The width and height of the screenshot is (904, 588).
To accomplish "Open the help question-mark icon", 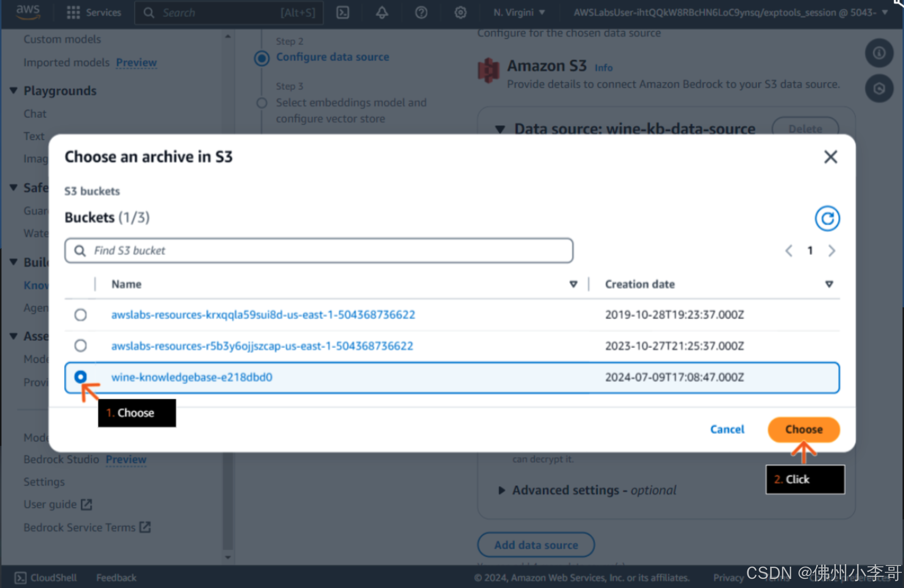I will pos(421,13).
